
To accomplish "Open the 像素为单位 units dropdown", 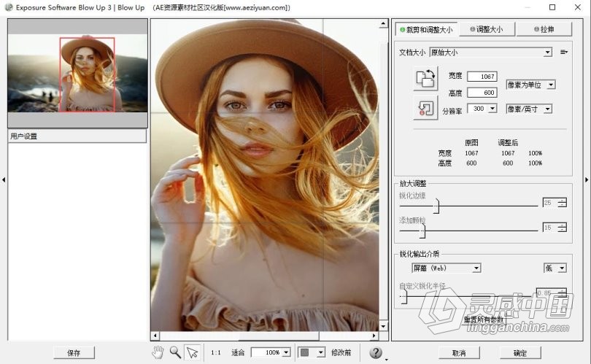I will (530, 85).
